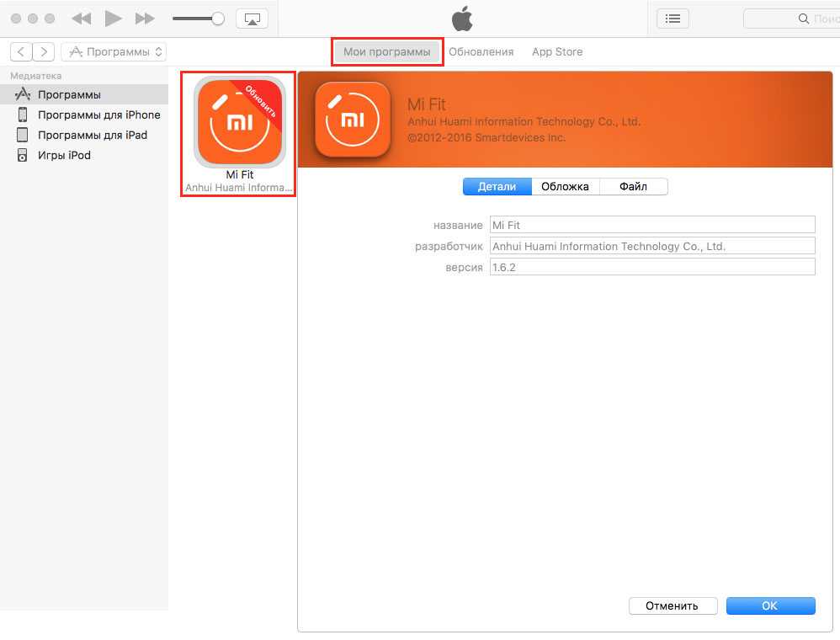Click the Apple logo at top

462,19
